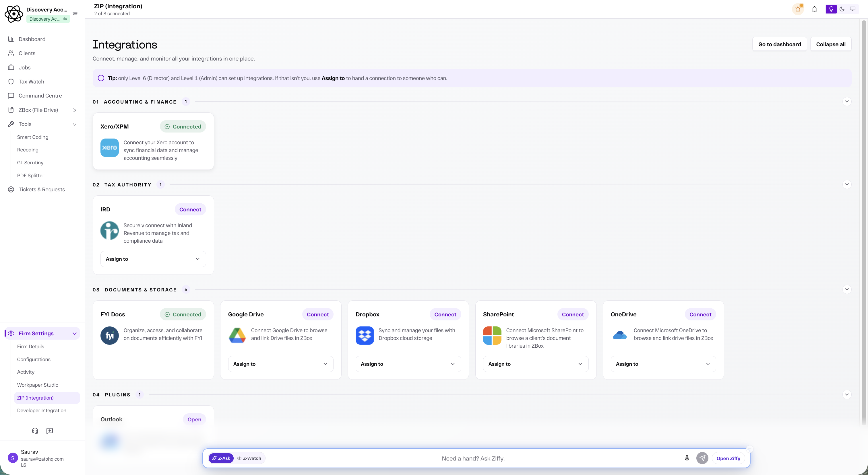Click the IRD logo icon
Viewport: 868px width, 475px height.
(110, 231)
